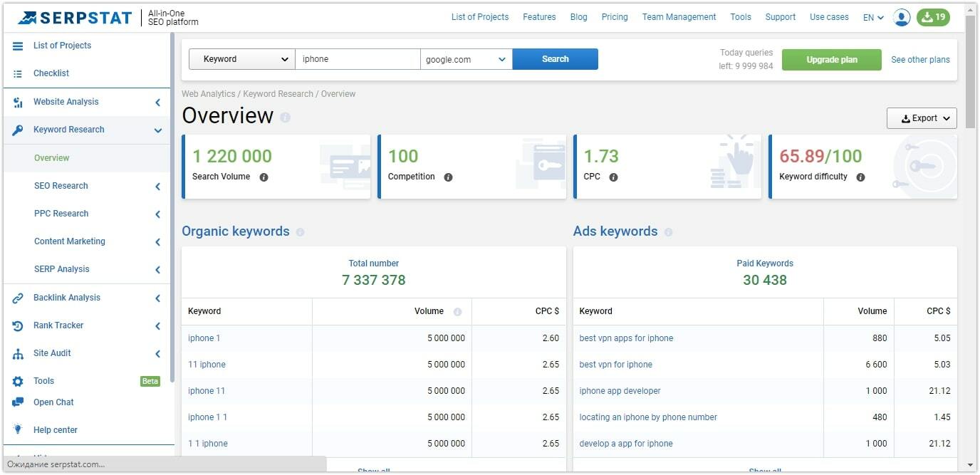Open Tools in the top navigation

[x=741, y=17]
